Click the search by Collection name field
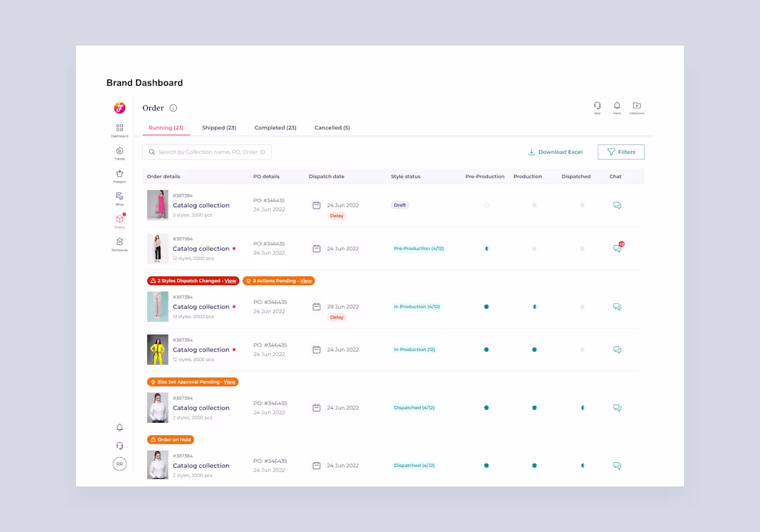Screen dimensions: 760x532 (x=207, y=151)
